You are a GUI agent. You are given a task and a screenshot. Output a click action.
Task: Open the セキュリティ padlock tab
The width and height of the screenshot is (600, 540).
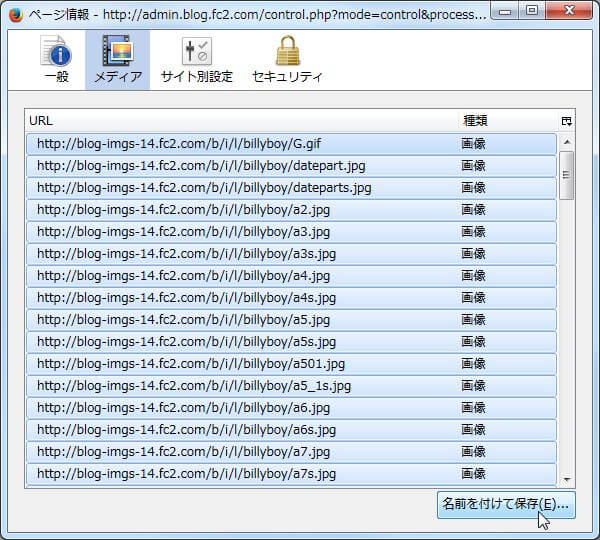pos(287,59)
